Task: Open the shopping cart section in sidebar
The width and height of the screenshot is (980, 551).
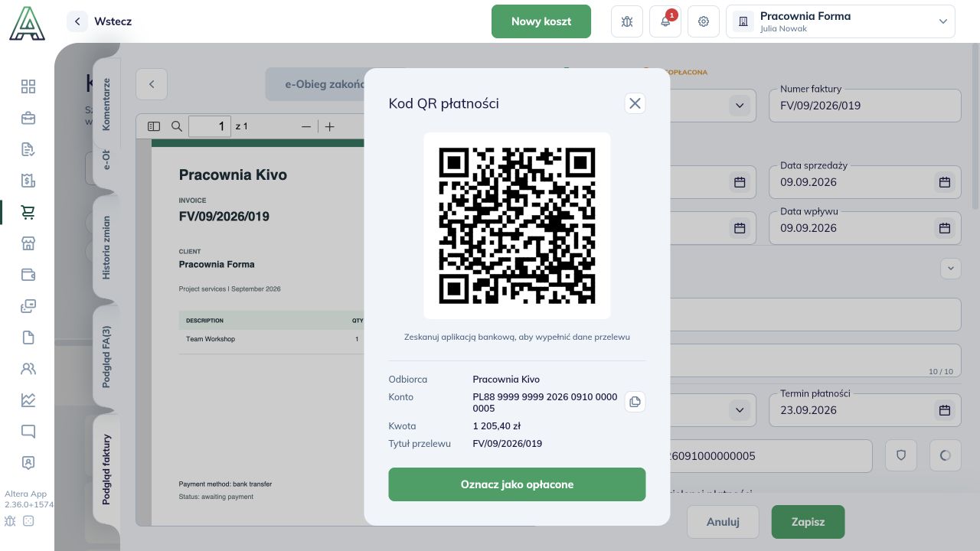Action: (28, 212)
